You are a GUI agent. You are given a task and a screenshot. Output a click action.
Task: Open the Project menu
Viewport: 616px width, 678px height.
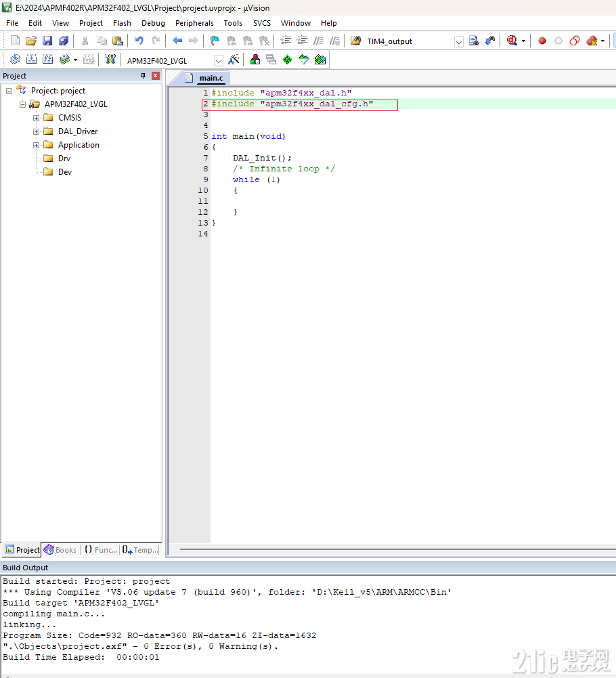point(91,23)
